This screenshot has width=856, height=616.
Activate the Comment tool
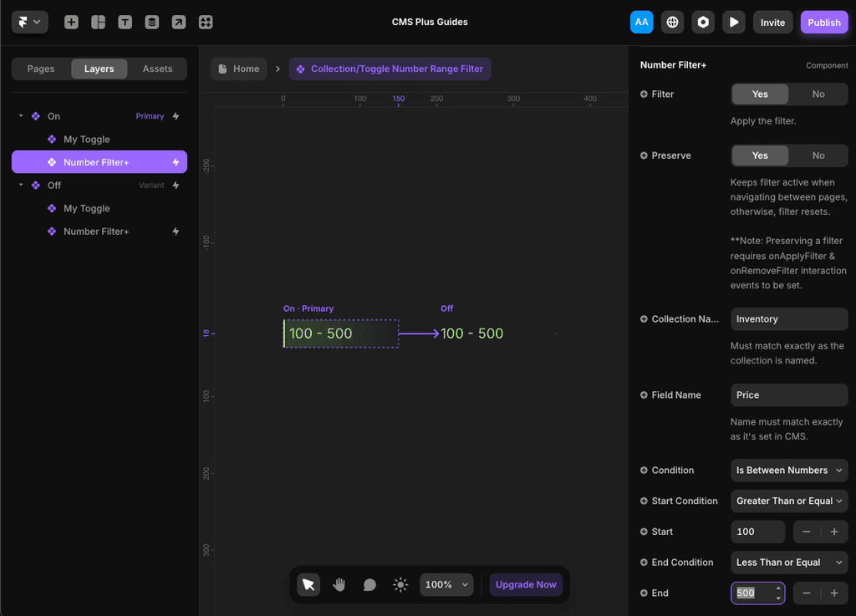[x=369, y=584]
